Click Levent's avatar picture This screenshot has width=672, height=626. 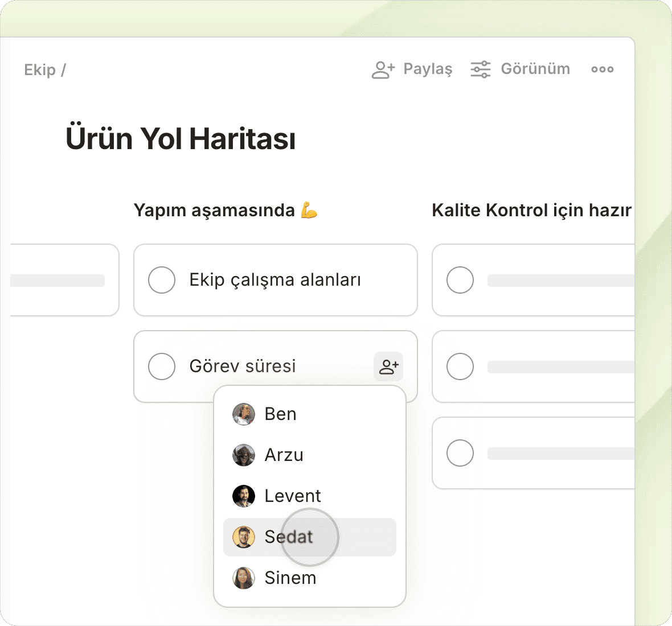click(244, 496)
